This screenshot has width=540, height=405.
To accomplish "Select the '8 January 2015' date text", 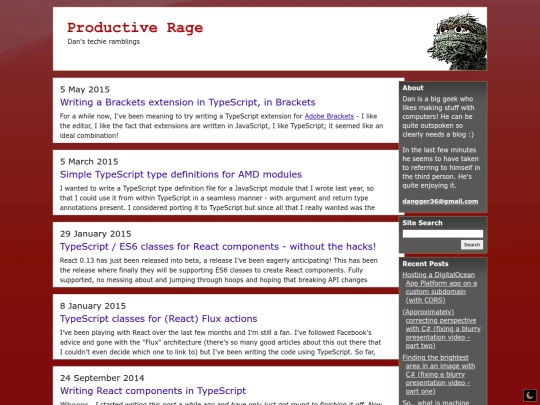I will point(93,306).
